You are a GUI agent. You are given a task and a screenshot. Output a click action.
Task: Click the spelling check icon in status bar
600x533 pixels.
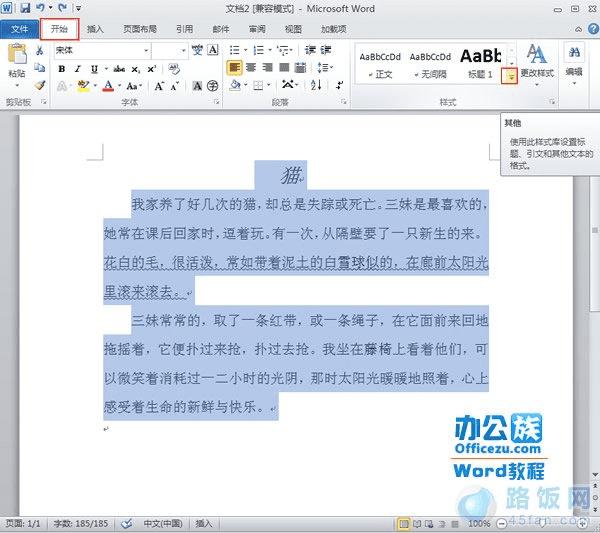coord(127,523)
